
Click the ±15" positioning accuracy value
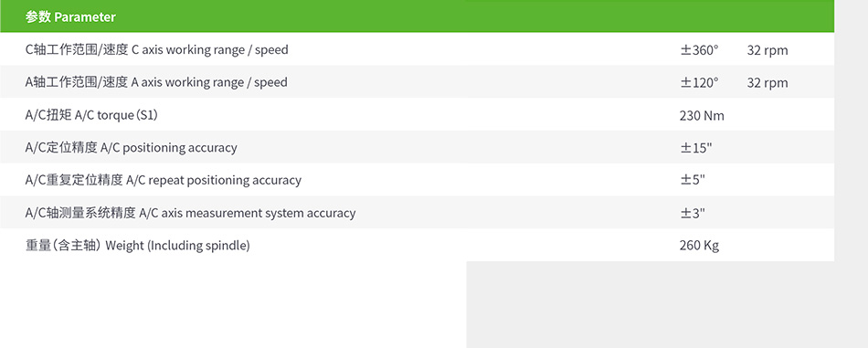pos(696,148)
